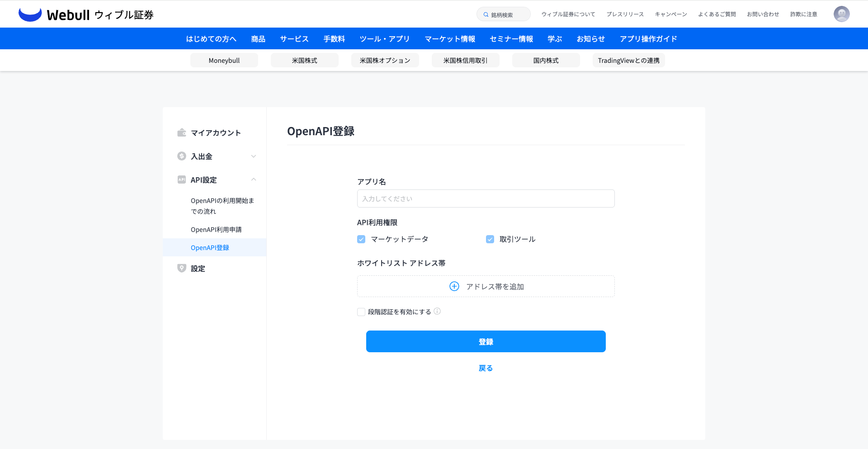The height and width of the screenshot is (449, 868).
Task: Open the 手数料 menu item
Action: point(334,39)
